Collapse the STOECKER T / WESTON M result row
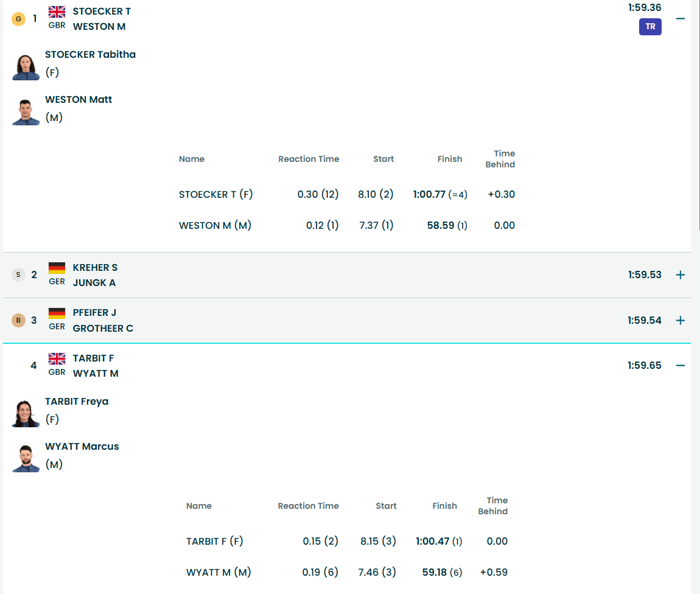 (x=680, y=19)
